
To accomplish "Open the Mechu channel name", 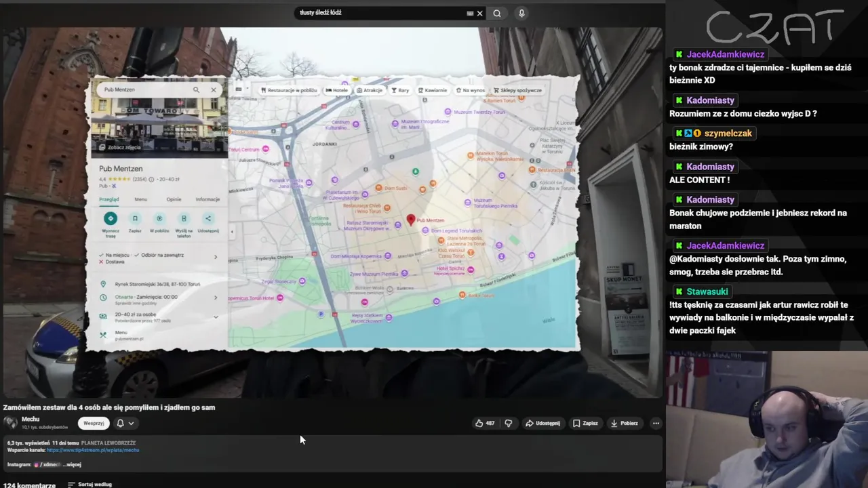I will pyautogui.click(x=31, y=420).
